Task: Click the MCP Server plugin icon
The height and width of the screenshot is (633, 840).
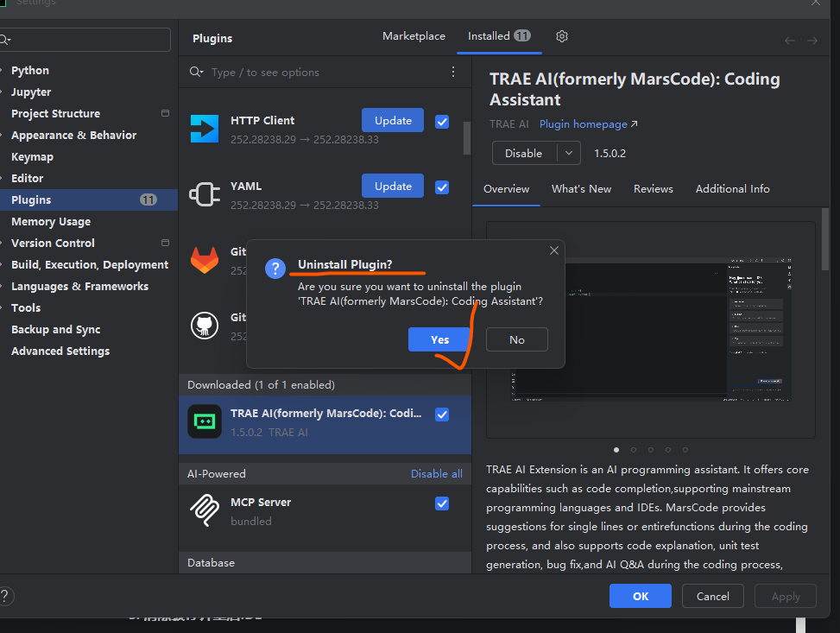Action: (204, 510)
